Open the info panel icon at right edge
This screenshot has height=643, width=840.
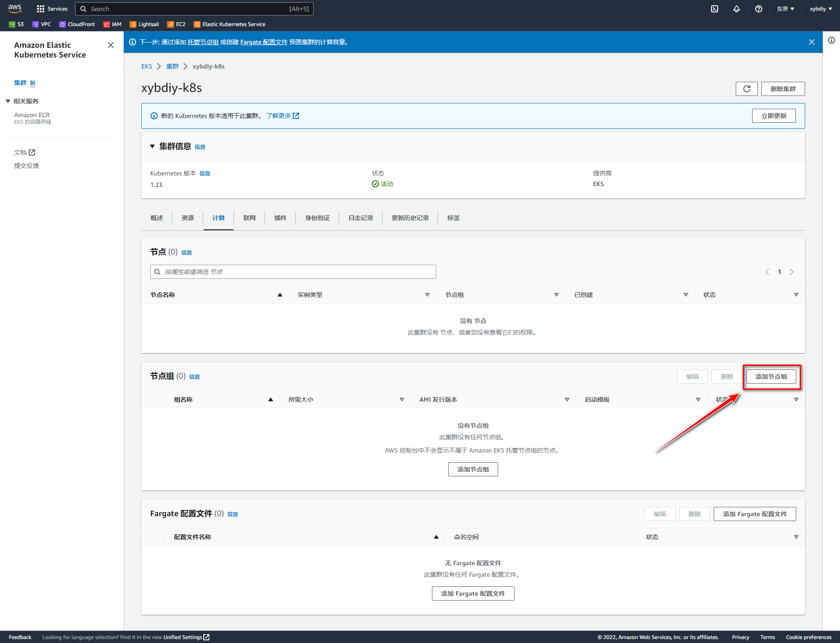[832, 40]
